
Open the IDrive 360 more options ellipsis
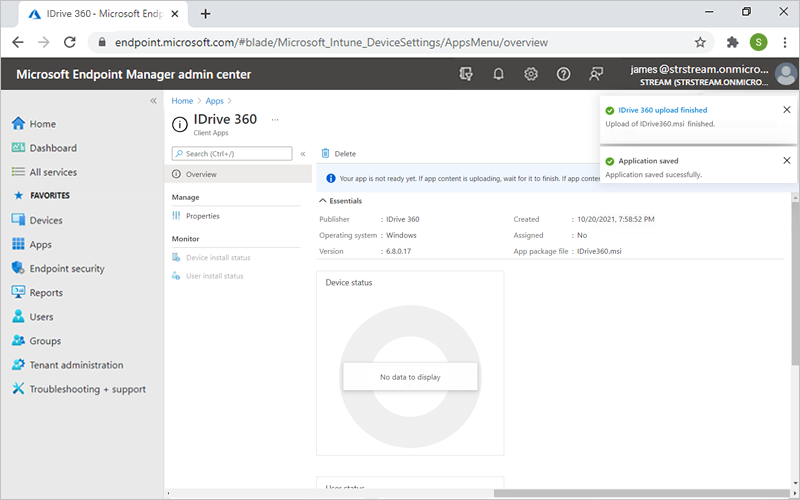tap(275, 119)
